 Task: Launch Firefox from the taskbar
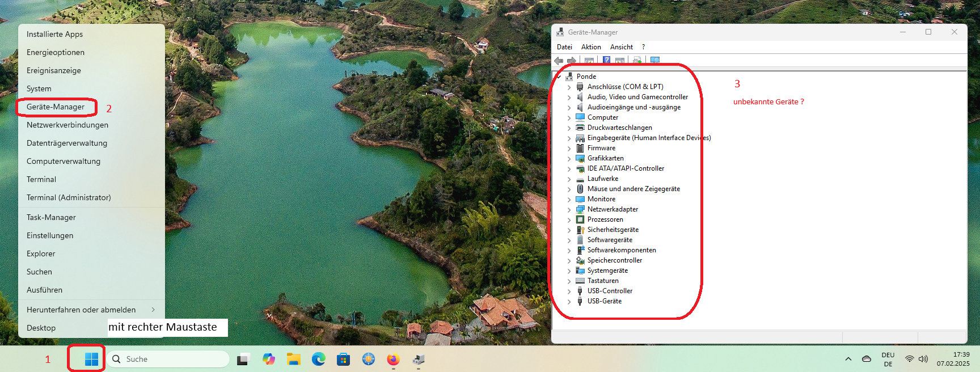[x=393, y=359]
